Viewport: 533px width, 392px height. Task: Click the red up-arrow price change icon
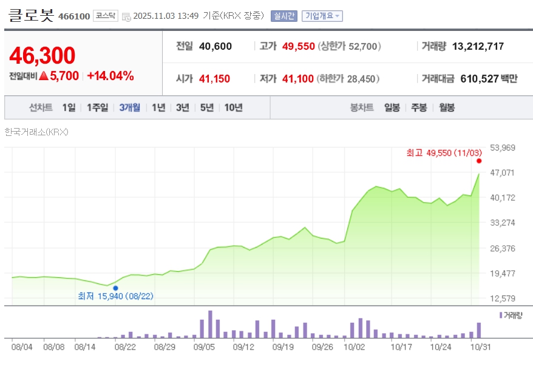[x=43, y=76]
